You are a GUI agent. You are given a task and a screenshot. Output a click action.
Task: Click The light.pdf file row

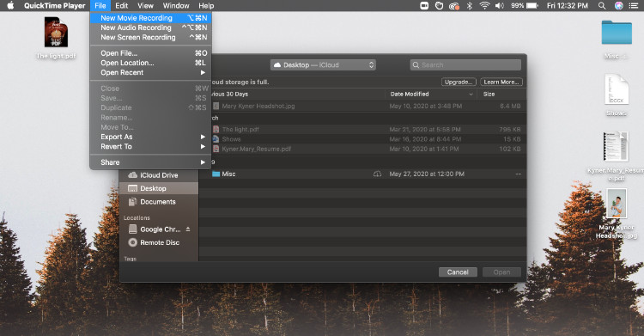click(362, 129)
